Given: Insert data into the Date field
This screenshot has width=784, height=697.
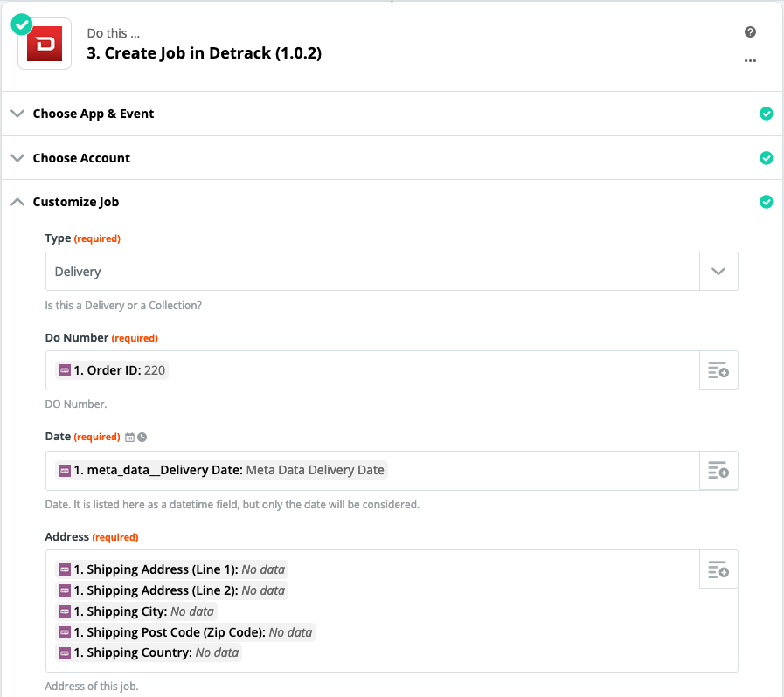Looking at the screenshot, I should click(x=718, y=471).
